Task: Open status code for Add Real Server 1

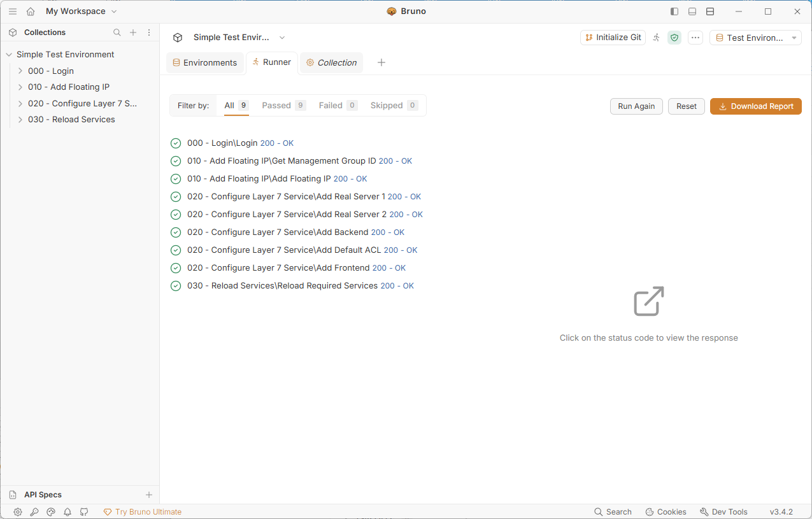Action: [x=404, y=197]
